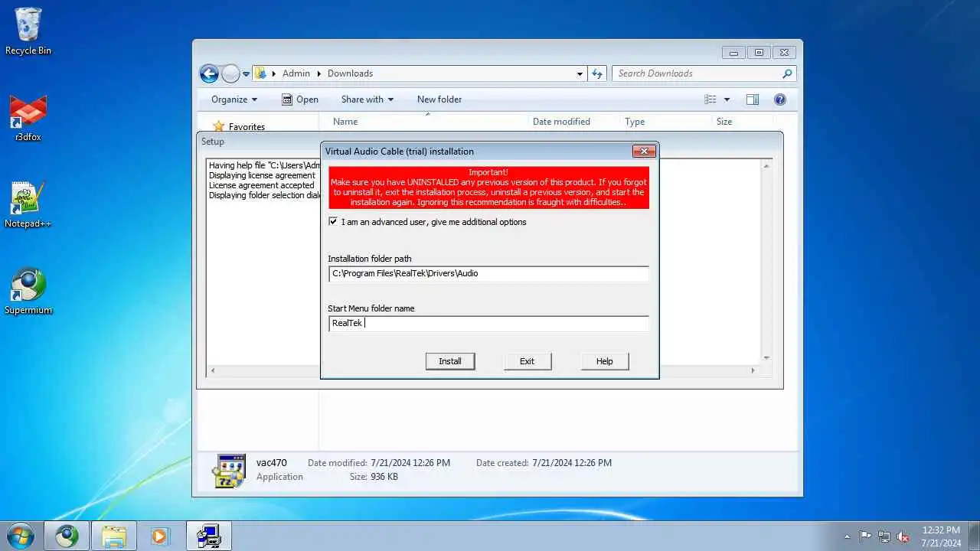
Task: Uncheck the advanced user options checkbox
Action: (x=333, y=222)
